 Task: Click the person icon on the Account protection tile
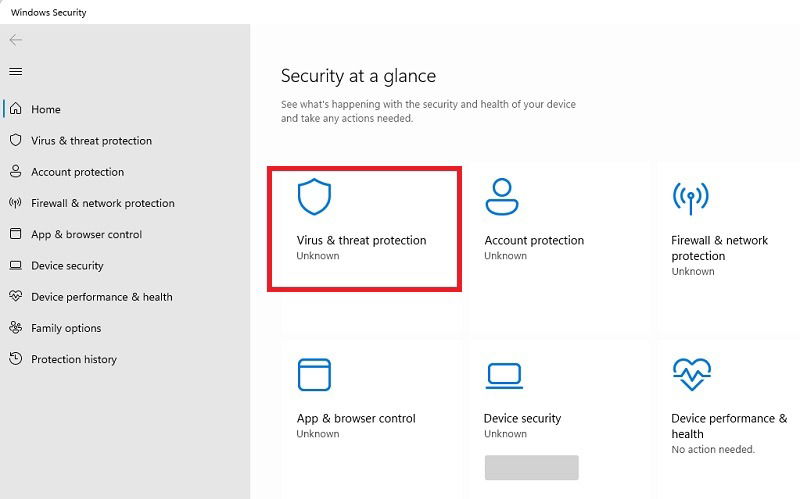click(x=502, y=196)
